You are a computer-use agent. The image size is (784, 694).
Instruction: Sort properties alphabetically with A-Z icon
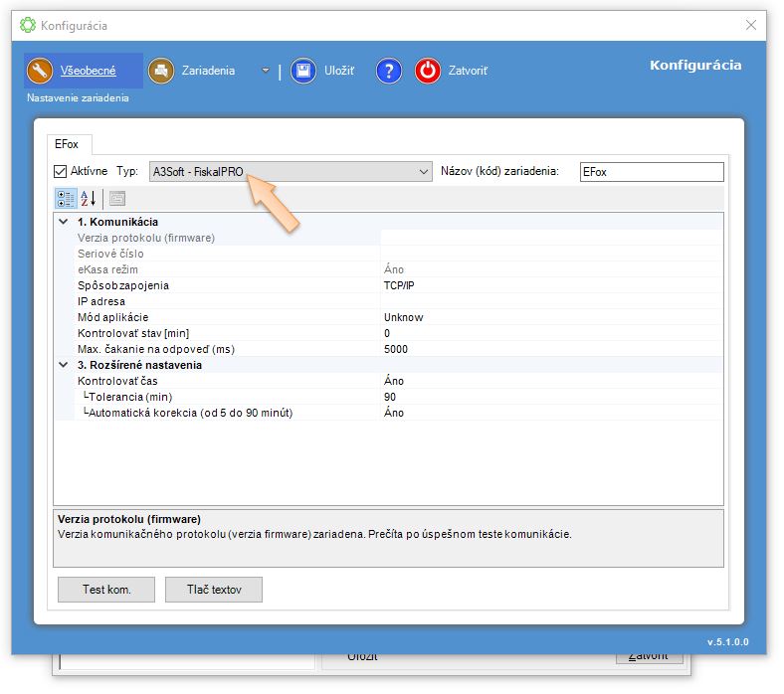[x=89, y=198]
